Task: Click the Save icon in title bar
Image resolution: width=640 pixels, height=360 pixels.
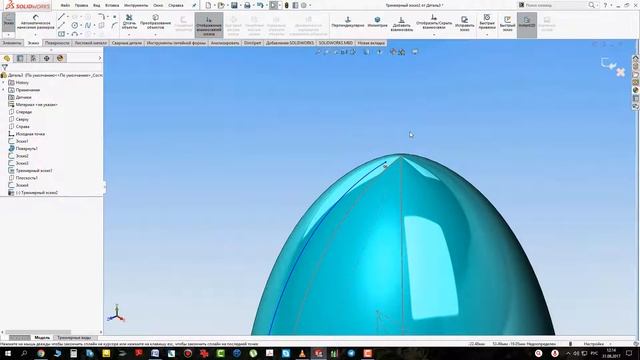Action: [x=234, y=5]
